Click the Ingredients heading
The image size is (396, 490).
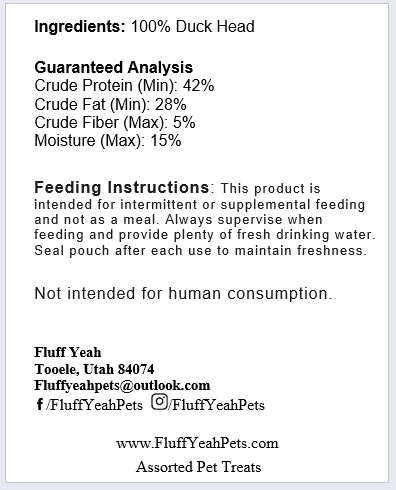pyautogui.click(x=80, y=27)
